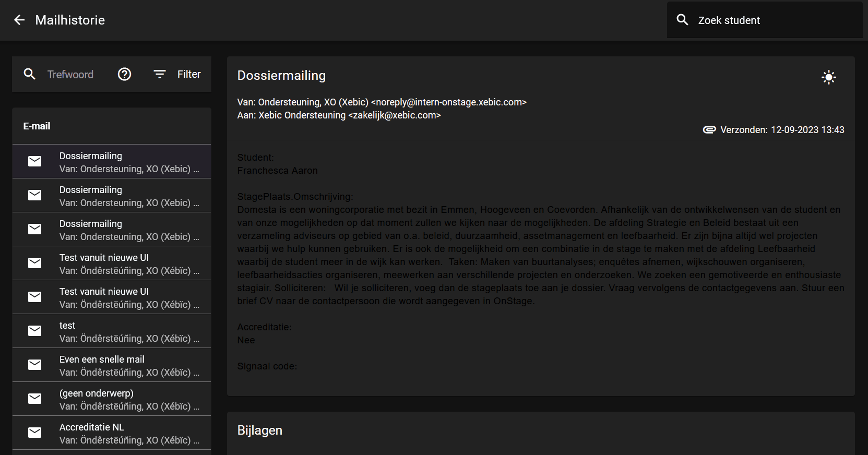Viewport: 868px width, 455px height.
Task: Open the second 'Test vanuit nieuwe UI' email
Action: [x=112, y=297]
